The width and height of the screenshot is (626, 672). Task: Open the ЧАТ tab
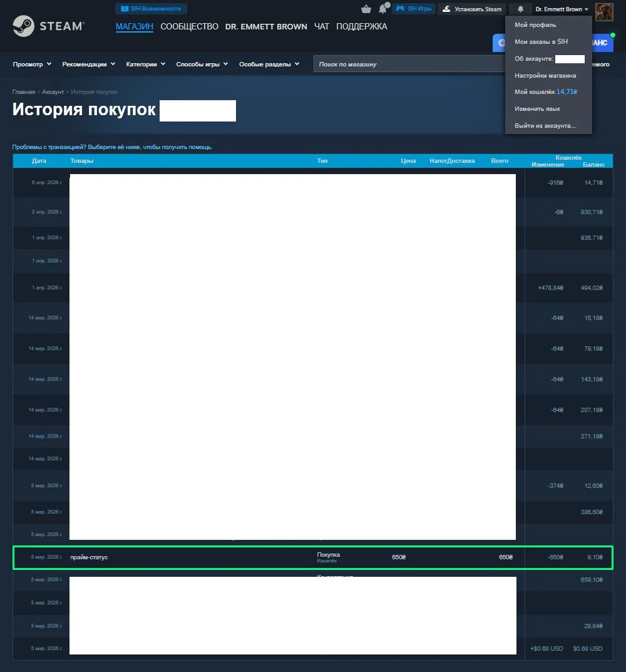322,26
